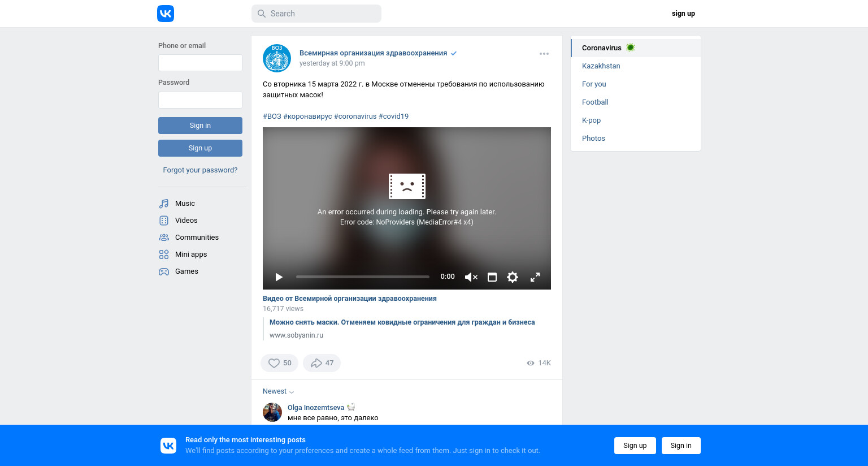
Task: Click emoji status icon beside Olga's name
Action: click(351, 407)
